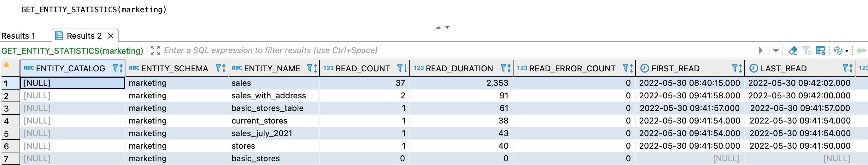Open dropdown arrow next to refresh icon
The width and height of the screenshot is (868, 165).
[x=847, y=51]
